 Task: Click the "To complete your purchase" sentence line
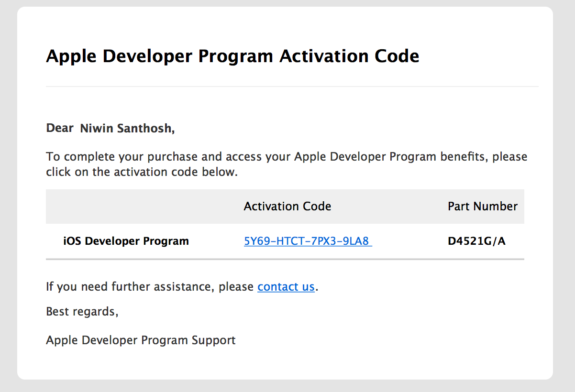click(x=286, y=157)
